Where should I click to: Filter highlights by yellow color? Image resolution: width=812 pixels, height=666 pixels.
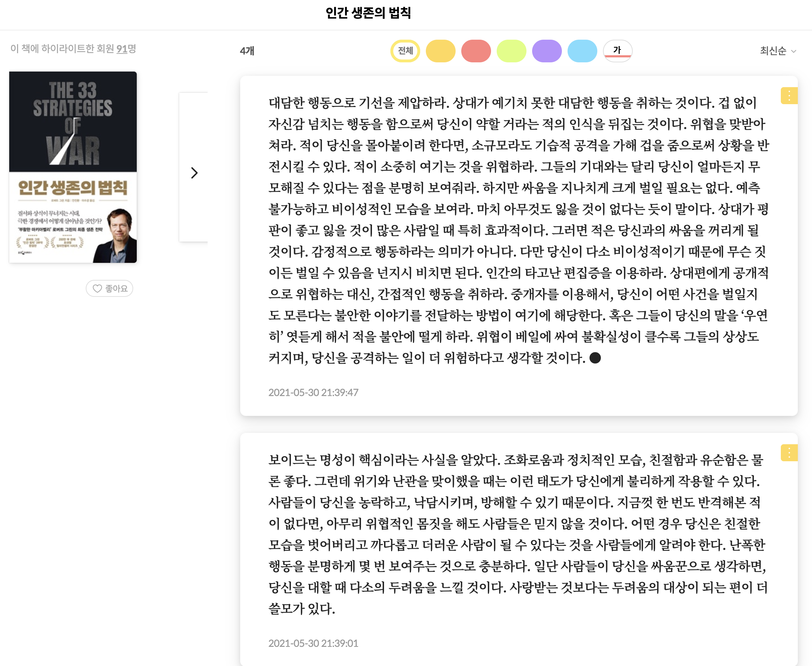pyautogui.click(x=440, y=51)
